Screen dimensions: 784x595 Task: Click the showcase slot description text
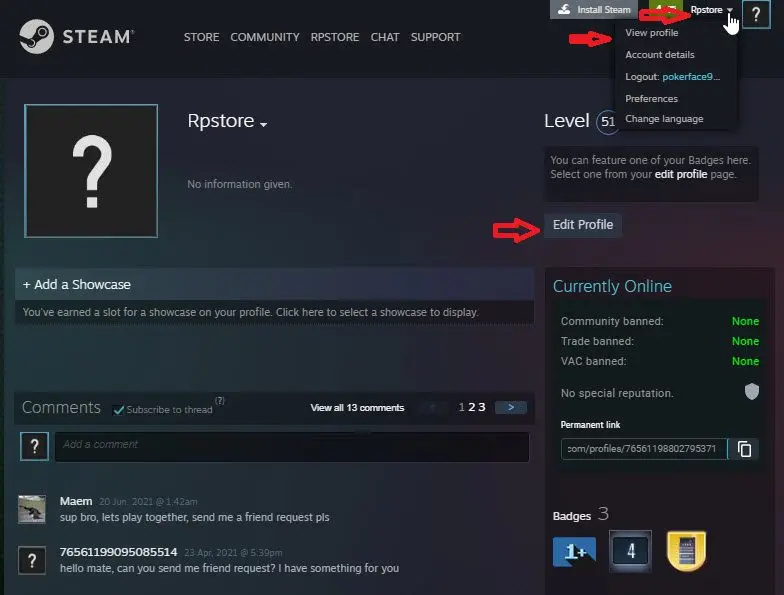(x=250, y=312)
